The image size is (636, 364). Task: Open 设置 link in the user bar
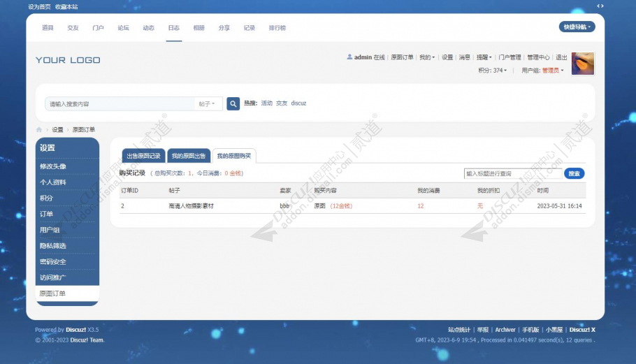point(447,57)
